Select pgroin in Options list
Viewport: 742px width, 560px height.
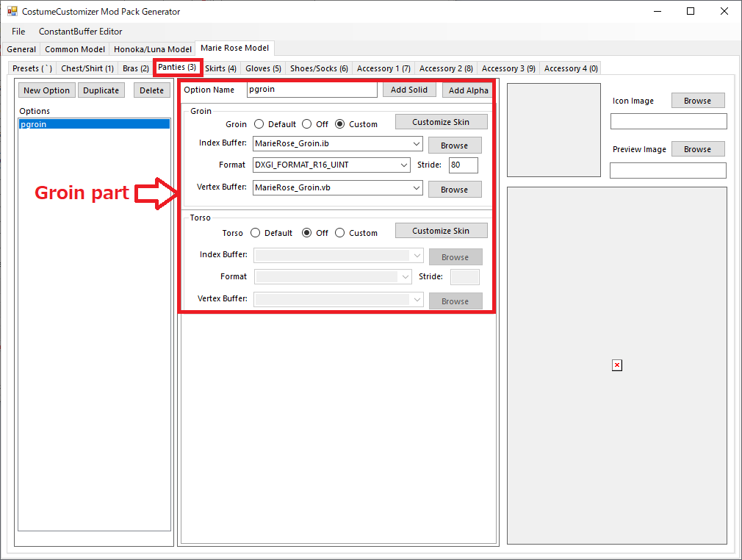[94, 124]
